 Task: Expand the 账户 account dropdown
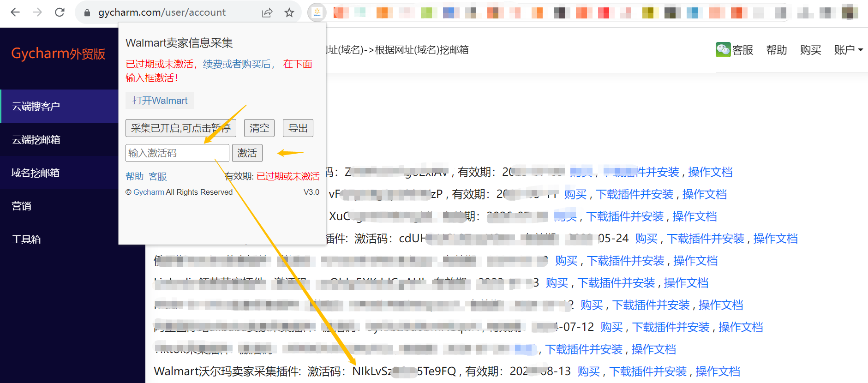point(849,50)
